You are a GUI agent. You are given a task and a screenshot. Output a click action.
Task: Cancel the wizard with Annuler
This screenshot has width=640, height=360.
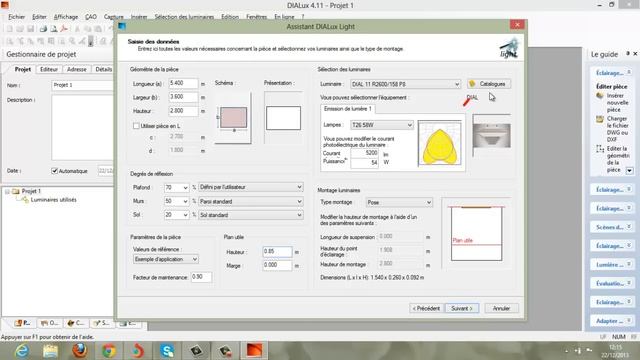(x=501, y=308)
